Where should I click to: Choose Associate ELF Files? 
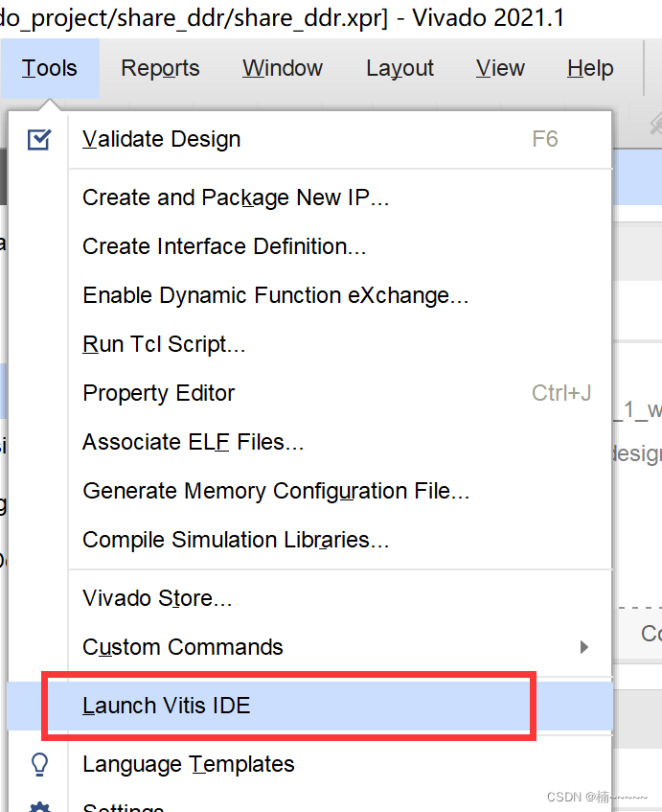[309, 442]
